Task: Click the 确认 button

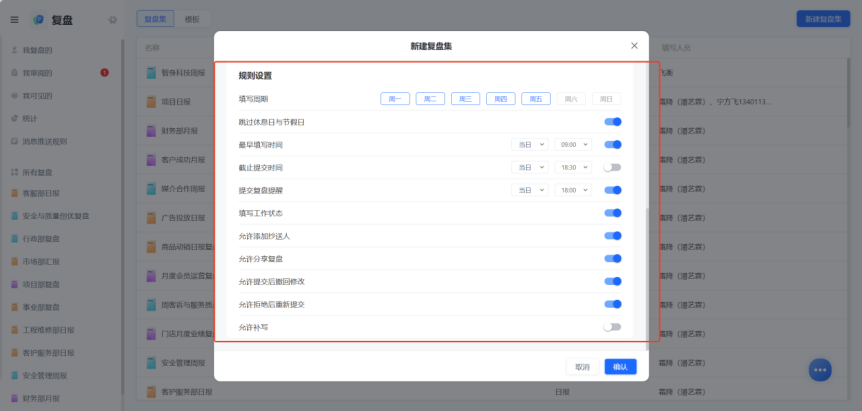Action: tap(621, 367)
